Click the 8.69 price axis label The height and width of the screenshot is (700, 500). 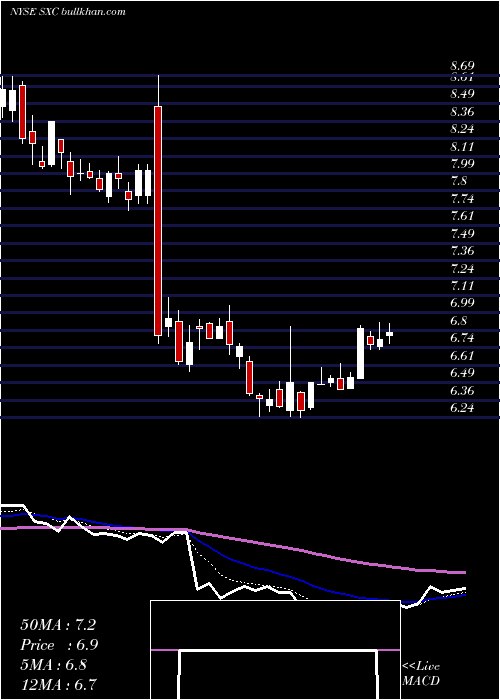(x=462, y=66)
